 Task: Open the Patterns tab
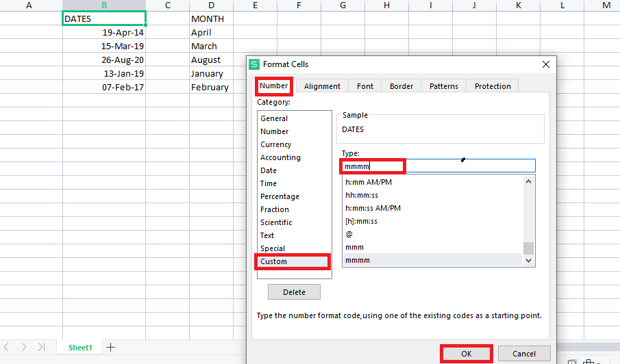point(444,86)
